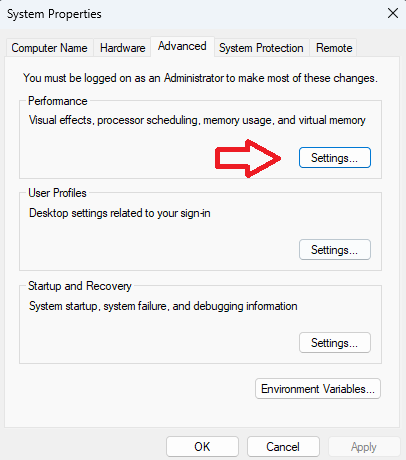
Task: Select the Advanced tab
Action: [182, 46]
